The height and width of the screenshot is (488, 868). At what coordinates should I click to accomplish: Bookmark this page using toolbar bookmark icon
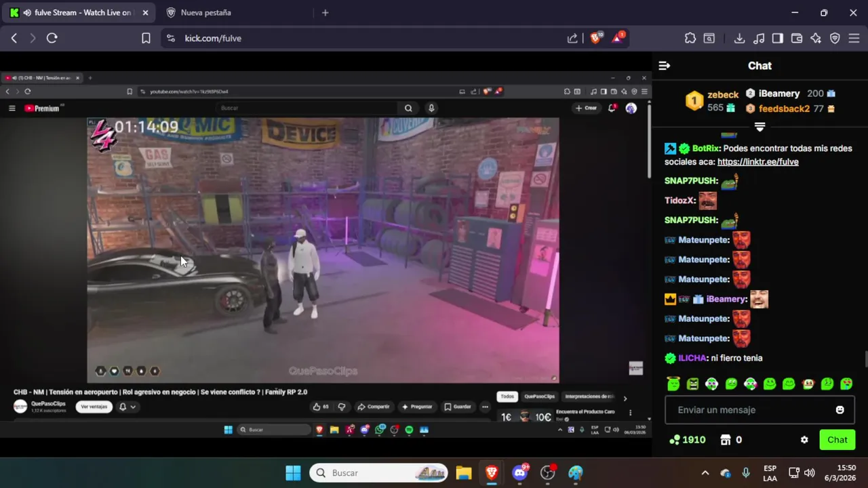pos(146,39)
